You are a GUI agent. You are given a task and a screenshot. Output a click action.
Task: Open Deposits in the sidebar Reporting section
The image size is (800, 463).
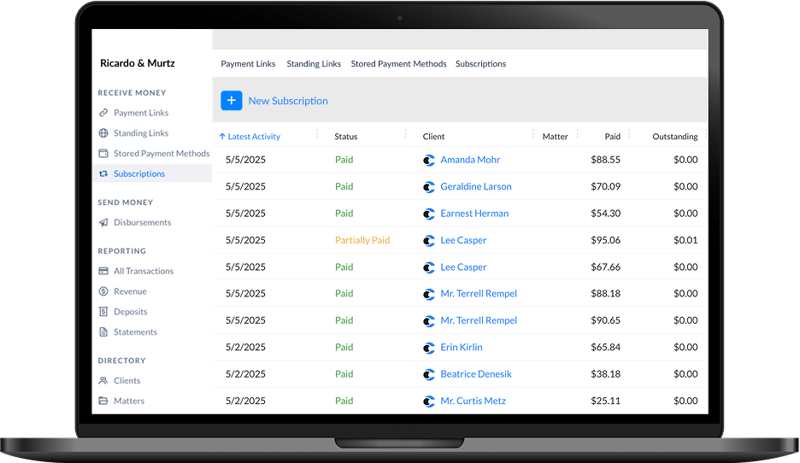tap(130, 312)
